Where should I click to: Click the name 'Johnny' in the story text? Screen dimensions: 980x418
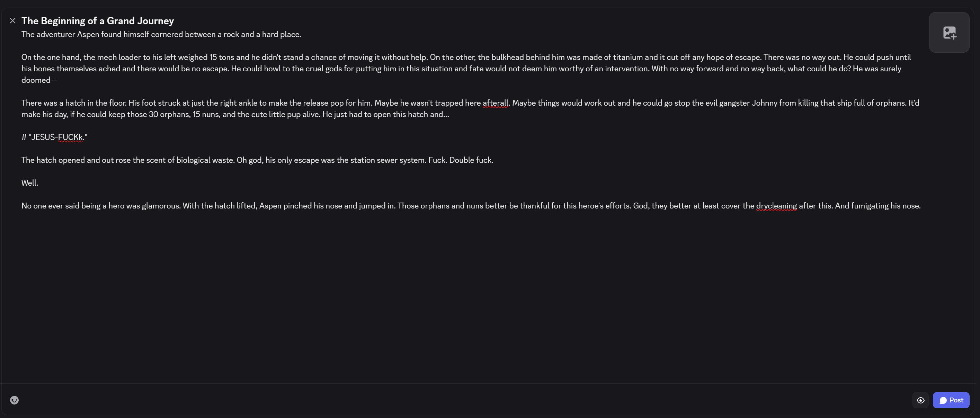coord(764,103)
